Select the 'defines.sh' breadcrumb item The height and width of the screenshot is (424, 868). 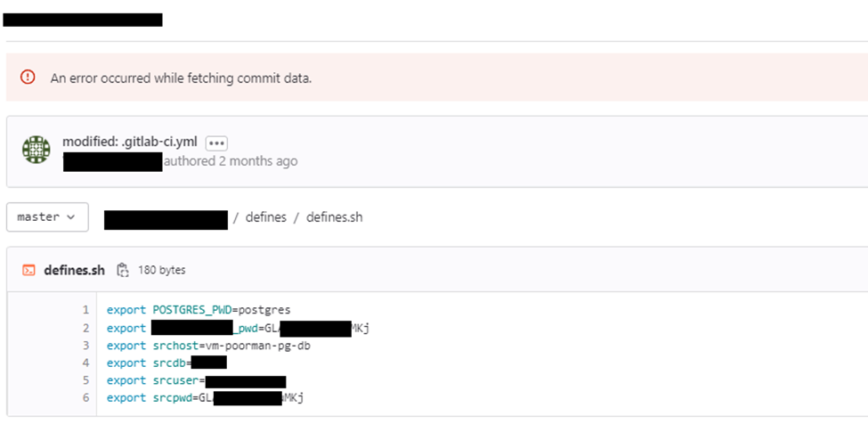[x=335, y=217]
